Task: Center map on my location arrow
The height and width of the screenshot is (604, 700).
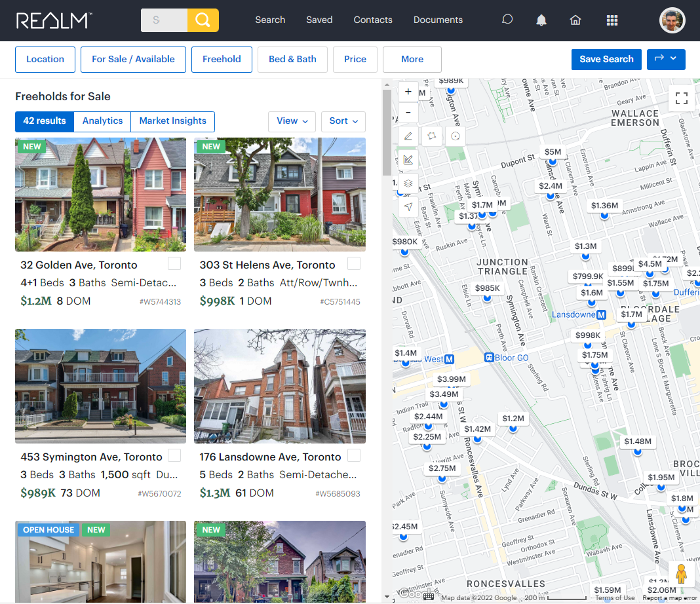Action: point(408,207)
